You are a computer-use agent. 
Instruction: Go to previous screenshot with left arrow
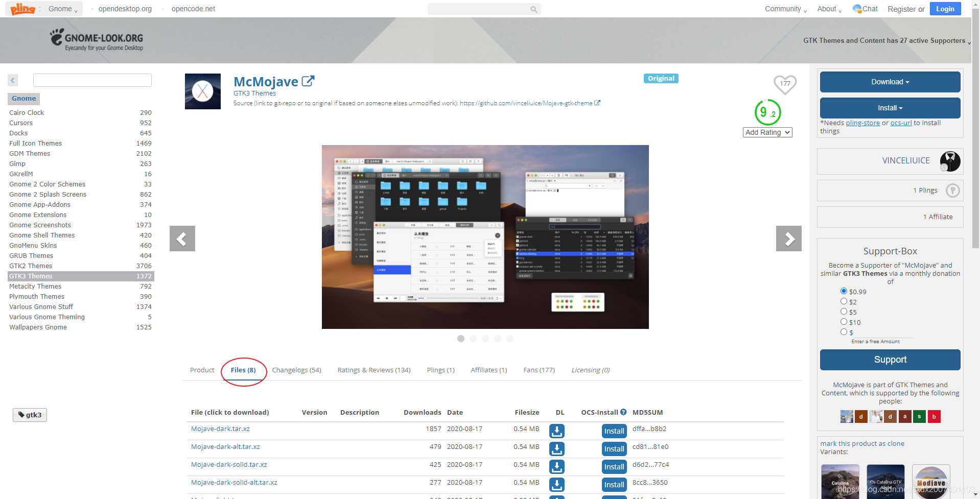coord(182,239)
